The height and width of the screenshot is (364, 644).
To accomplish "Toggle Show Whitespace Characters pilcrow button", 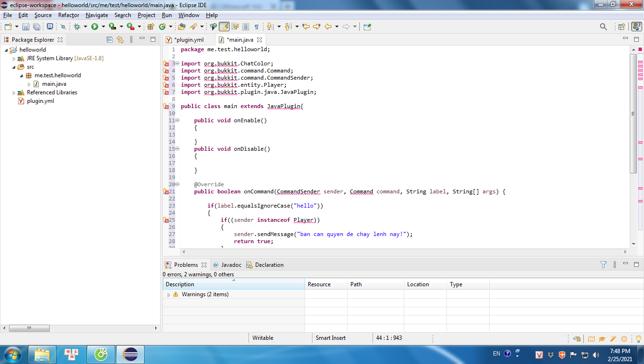I will [x=256, y=27].
